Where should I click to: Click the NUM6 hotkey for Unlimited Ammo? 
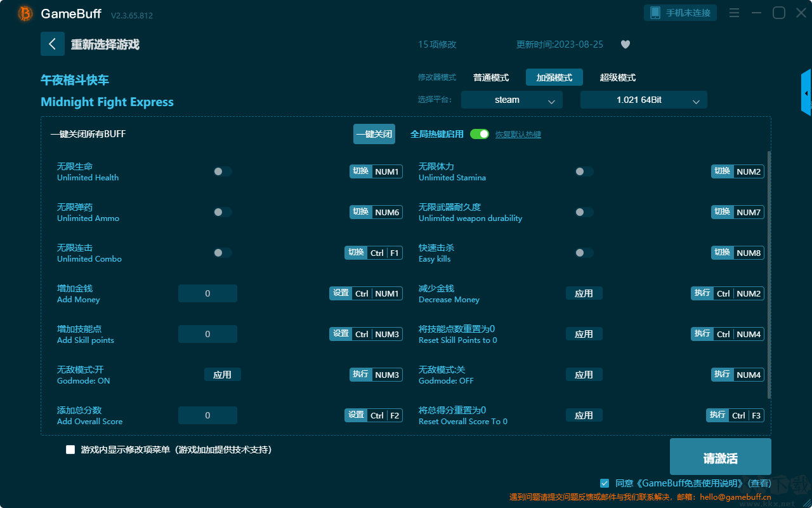(376, 212)
